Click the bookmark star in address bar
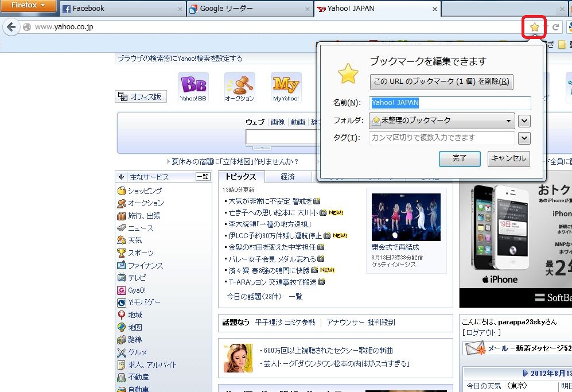The height and width of the screenshot is (392, 572). point(535,26)
